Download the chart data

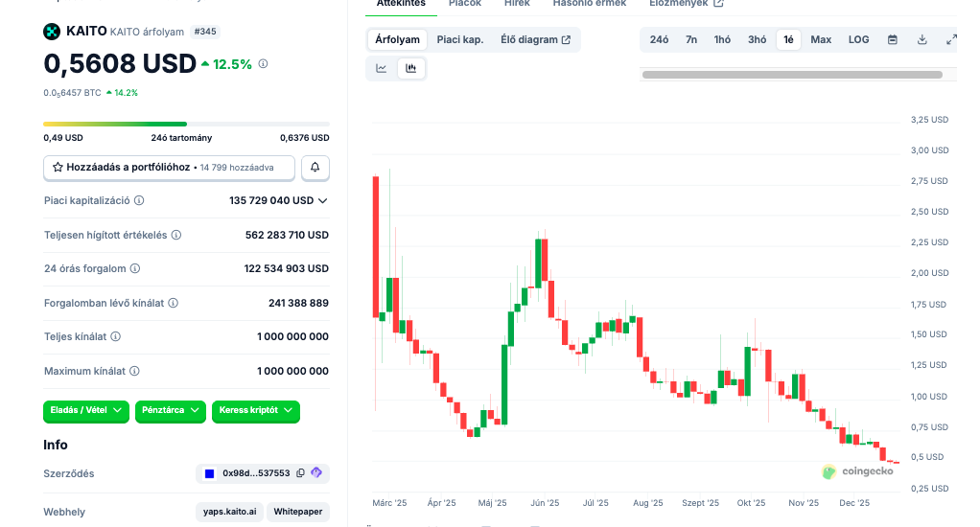coord(922,39)
